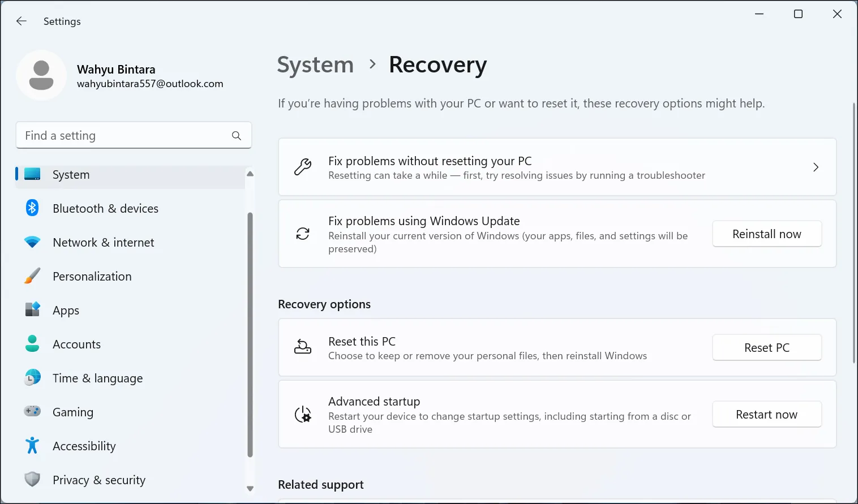Click the Privacy & security shield icon
This screenshot has height=504, width=858.
coord(32,480)
